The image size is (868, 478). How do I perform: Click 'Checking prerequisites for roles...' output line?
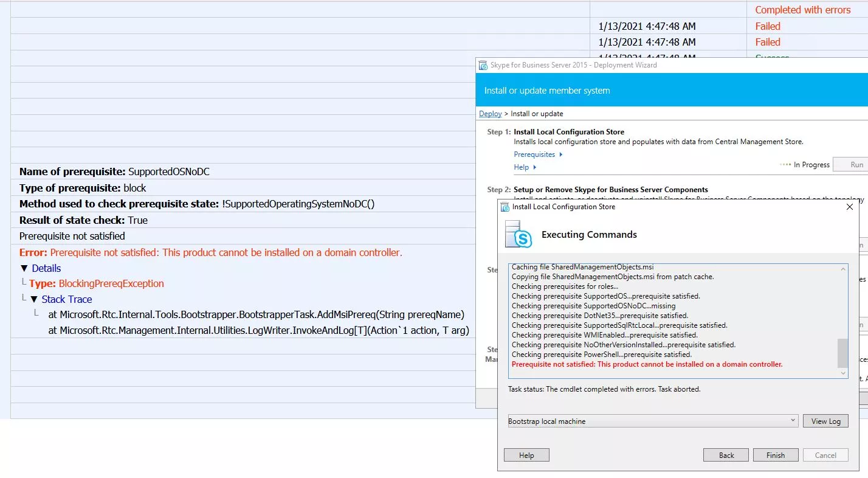pyautogui.click(x=565, y=286)
